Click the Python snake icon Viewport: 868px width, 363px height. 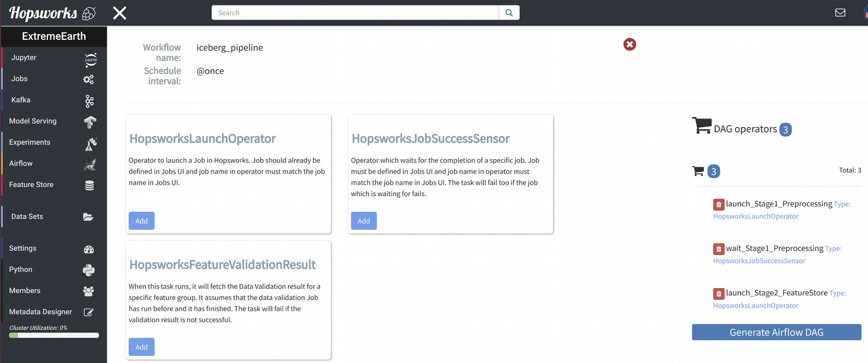[89, 270]
